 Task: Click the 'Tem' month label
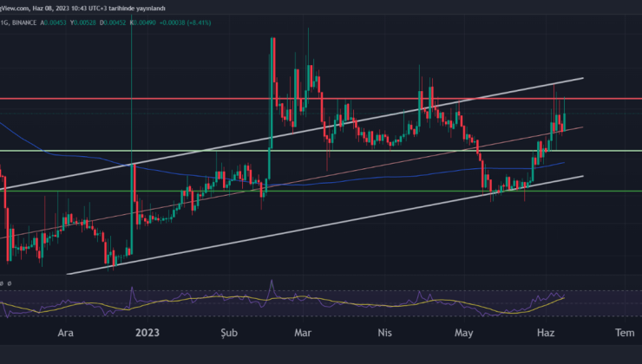(x=625, y=333)
